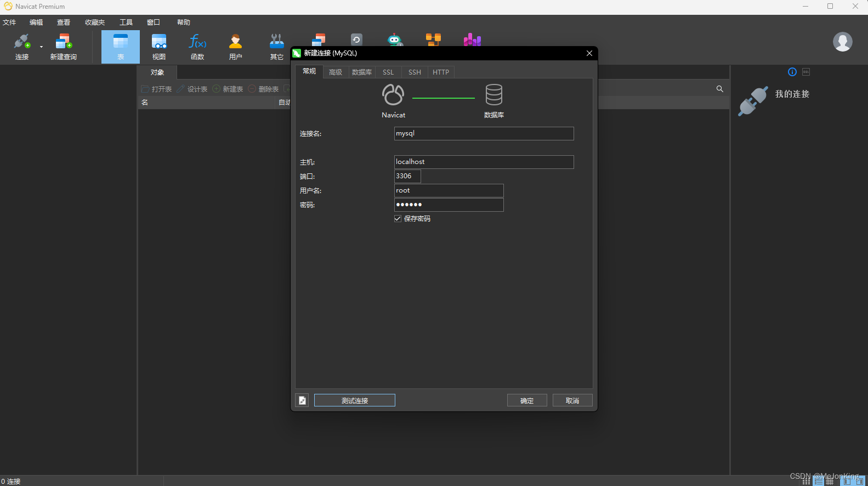868x486 pixels.
Task: Click the database cylinder icon in diagram
Action: (494, 94)
